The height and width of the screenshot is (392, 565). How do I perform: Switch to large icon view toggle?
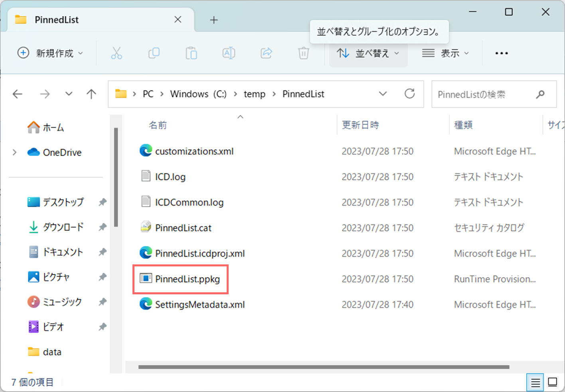pos(553,382)
